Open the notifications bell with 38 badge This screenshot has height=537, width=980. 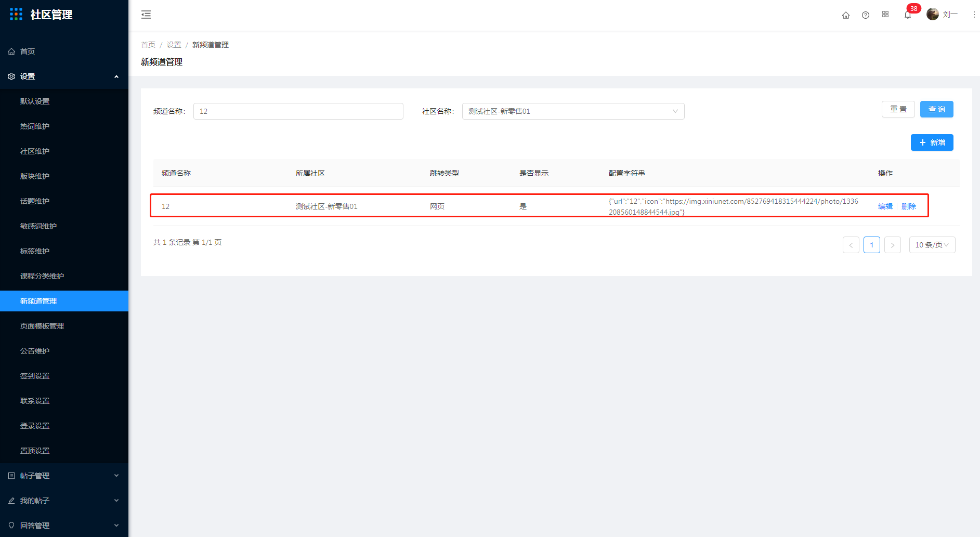click(908, 15)
